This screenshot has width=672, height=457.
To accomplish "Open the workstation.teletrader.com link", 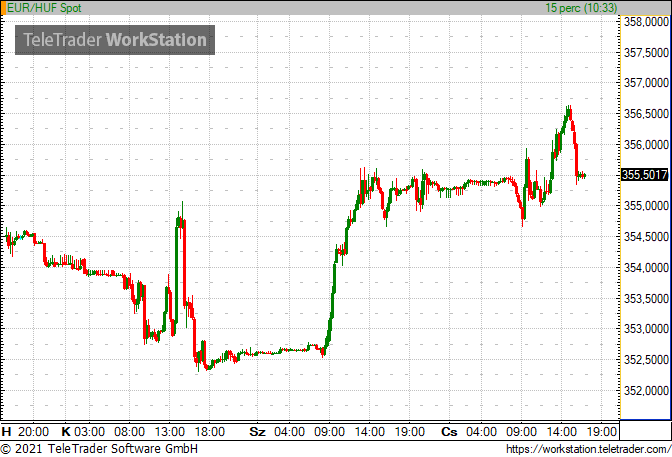I will tap(588, 449).
